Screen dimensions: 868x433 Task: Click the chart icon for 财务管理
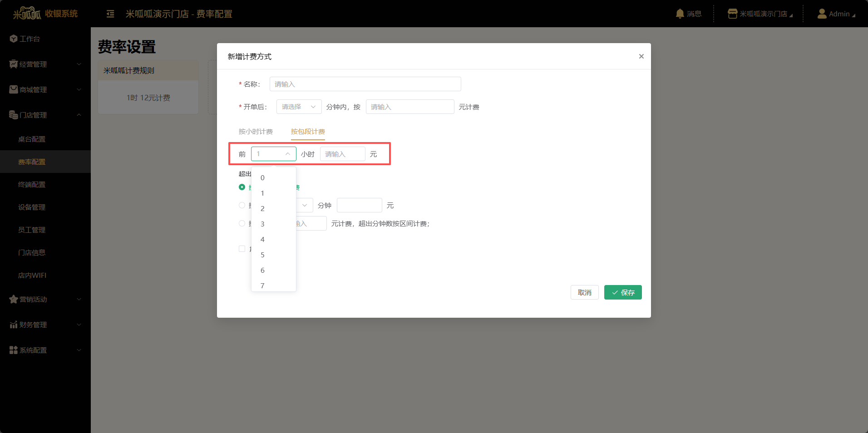(x=14, y=325)
